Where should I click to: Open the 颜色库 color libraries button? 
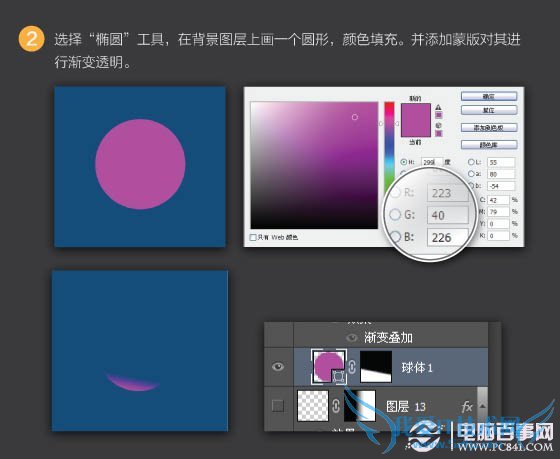tap(489, 145)
